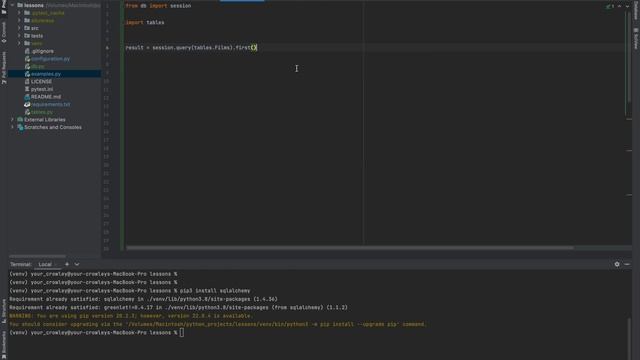Expand the .pytest_cache folder

(19, 13)
